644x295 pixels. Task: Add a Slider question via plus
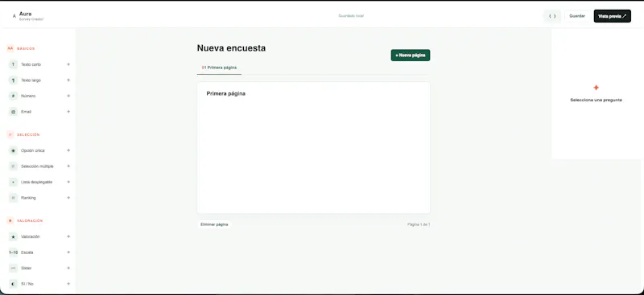[68, 268]
